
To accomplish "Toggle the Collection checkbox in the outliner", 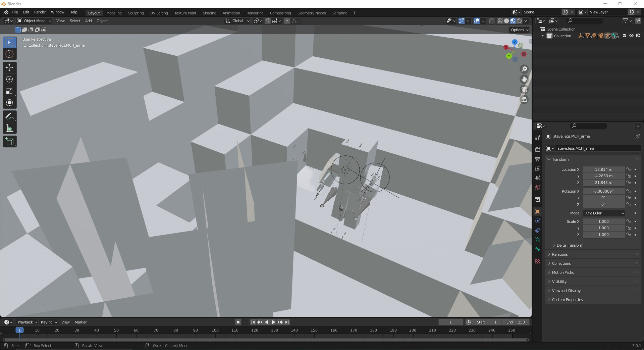I will click(x=624, y=36).
